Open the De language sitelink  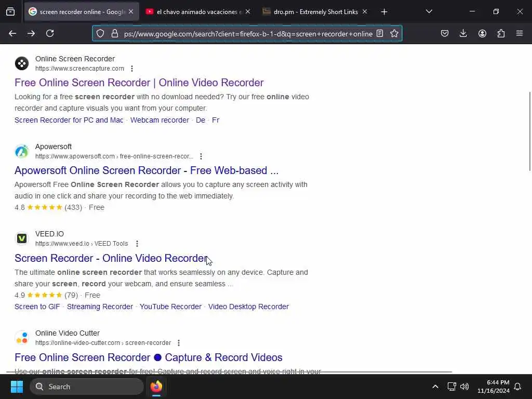[201, 120]
